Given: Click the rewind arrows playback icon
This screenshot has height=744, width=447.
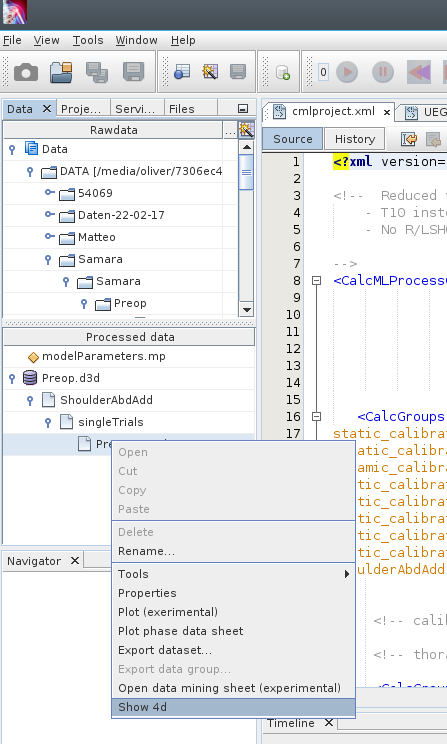Looking at the screenshot, I should (x=419, y=72).
